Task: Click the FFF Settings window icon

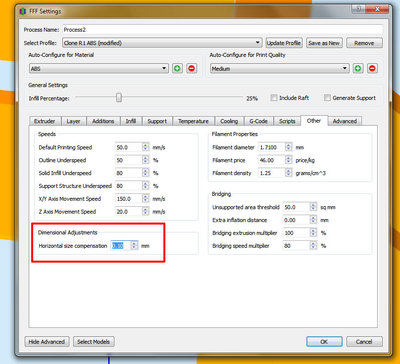Action: click(23, 11)
